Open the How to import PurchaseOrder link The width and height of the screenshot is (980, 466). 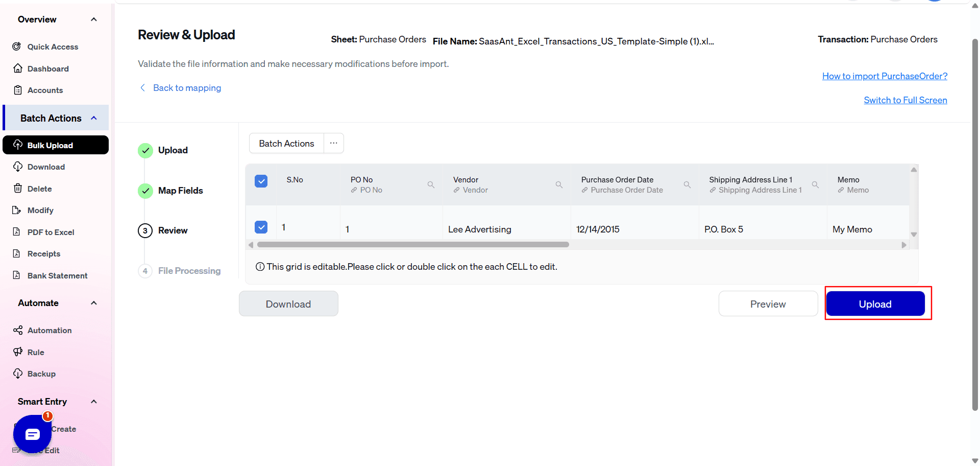coord(885,76)
